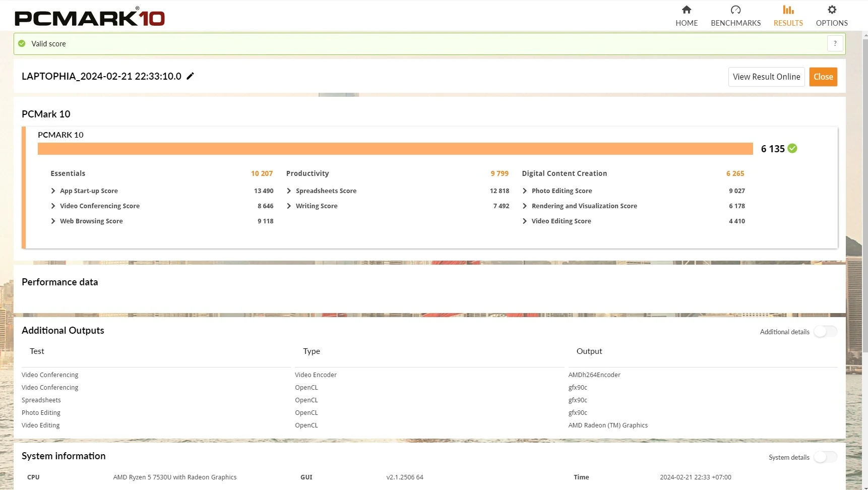This screenshot has height=490, width=868.
Task: Click the Digital Content Creation heading
Action: (x=565, y=173)
